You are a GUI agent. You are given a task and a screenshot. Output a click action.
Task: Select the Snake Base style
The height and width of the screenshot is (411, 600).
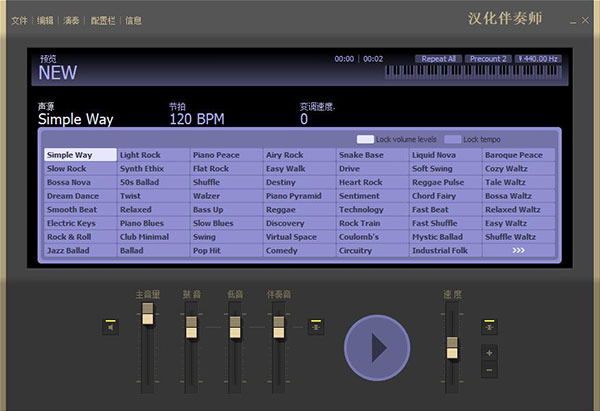(x=373, y=155)
